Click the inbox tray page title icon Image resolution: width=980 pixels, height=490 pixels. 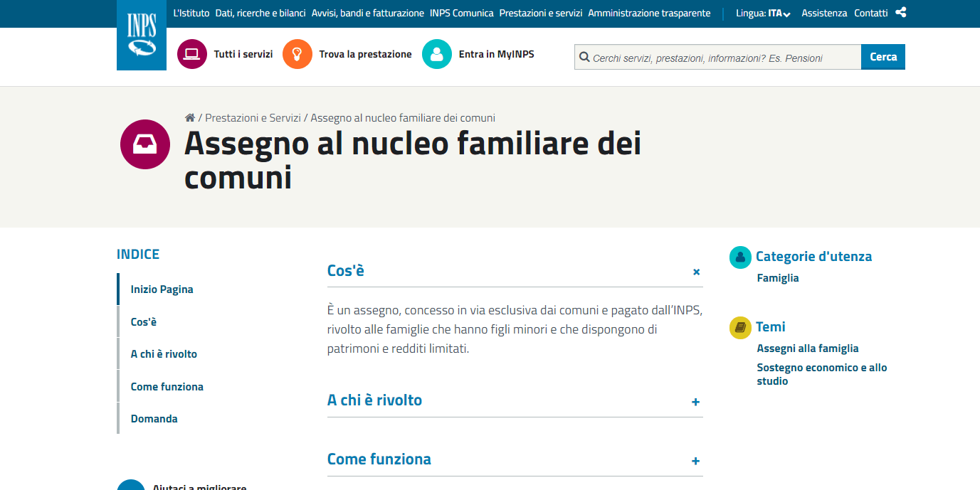pyautogui.click(x=145, y=144)
